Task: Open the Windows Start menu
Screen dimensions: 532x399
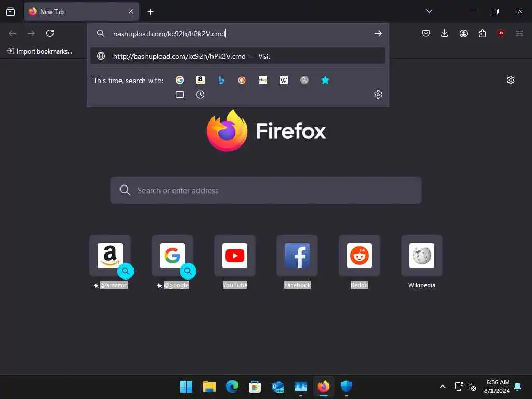Action: pyautogui.click(x=186, y=387)
